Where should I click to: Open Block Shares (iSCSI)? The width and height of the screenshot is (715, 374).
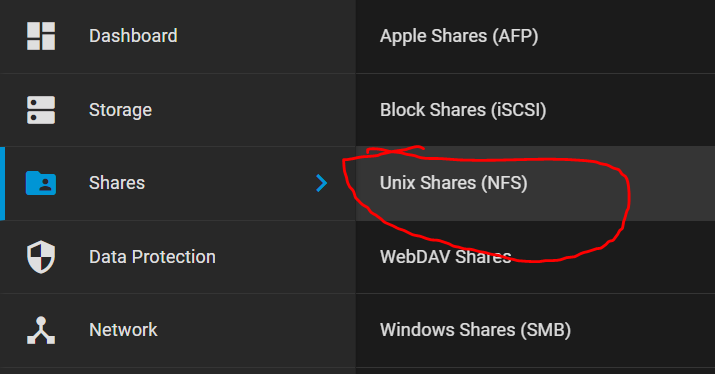click(463, 110)
